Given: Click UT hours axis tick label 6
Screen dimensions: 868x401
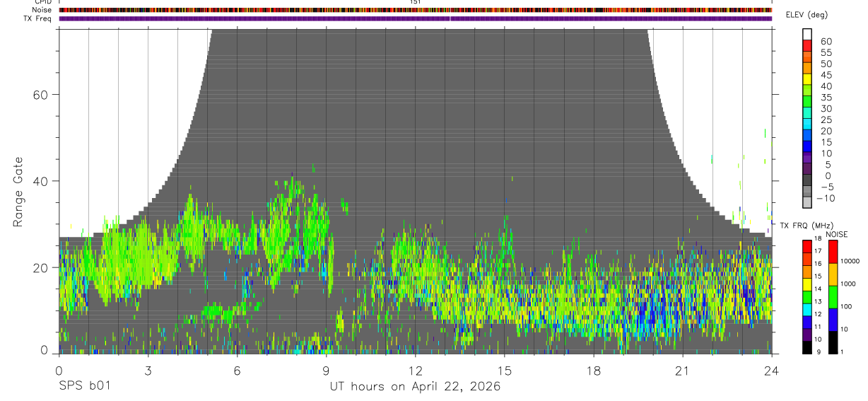Looking at the screenshot, I should tap(237, 370).
